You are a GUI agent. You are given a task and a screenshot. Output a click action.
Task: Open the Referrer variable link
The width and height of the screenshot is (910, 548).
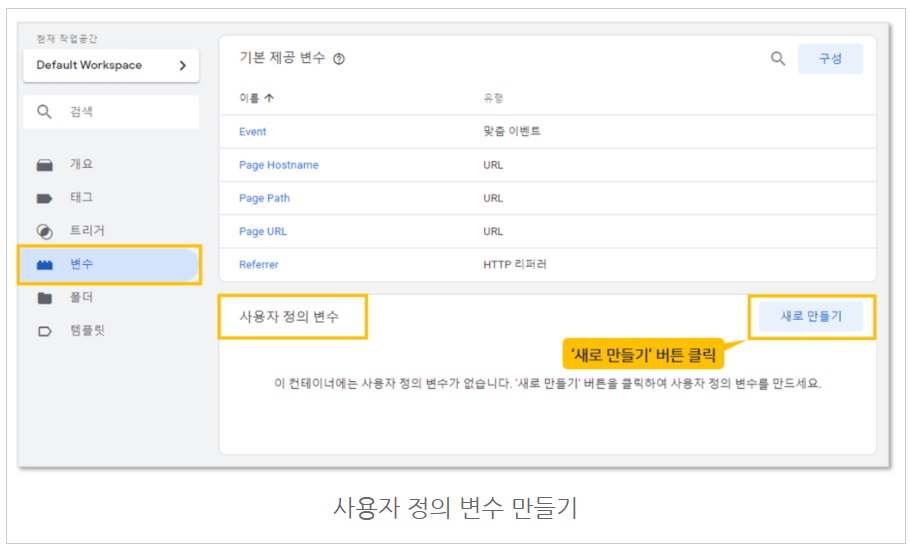point(259,265)
